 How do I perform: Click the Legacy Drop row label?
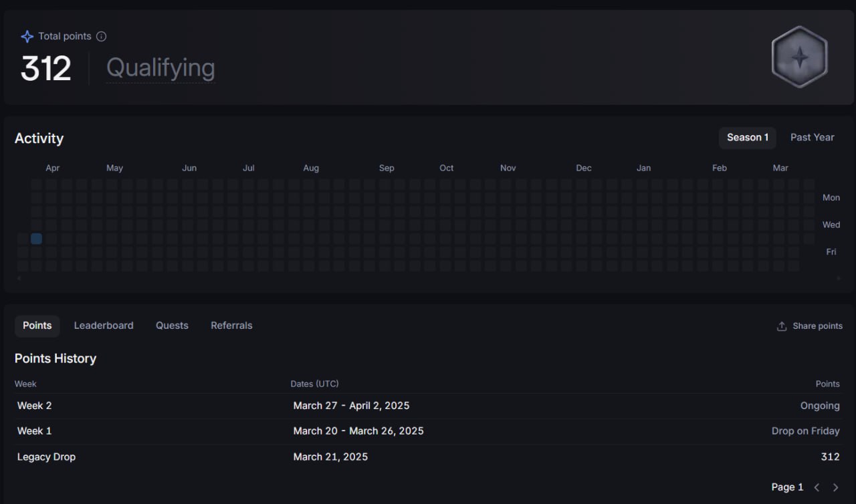point(47,457)
